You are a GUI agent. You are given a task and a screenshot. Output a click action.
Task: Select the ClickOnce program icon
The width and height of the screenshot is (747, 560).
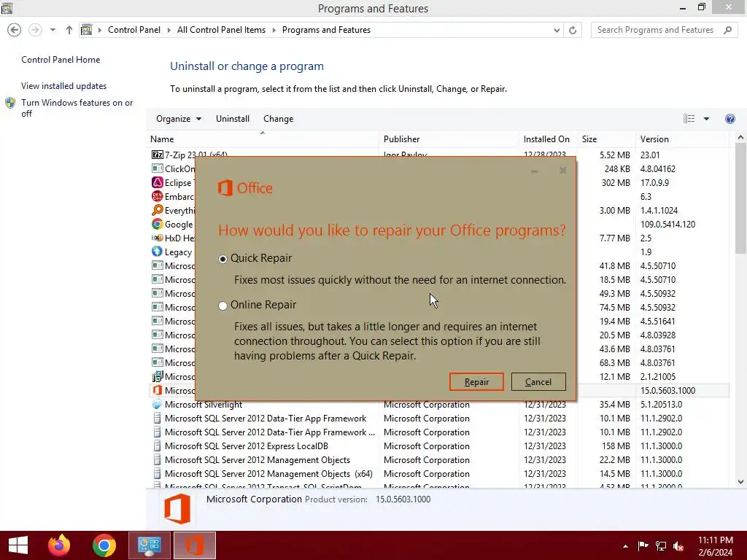(158, 168)
